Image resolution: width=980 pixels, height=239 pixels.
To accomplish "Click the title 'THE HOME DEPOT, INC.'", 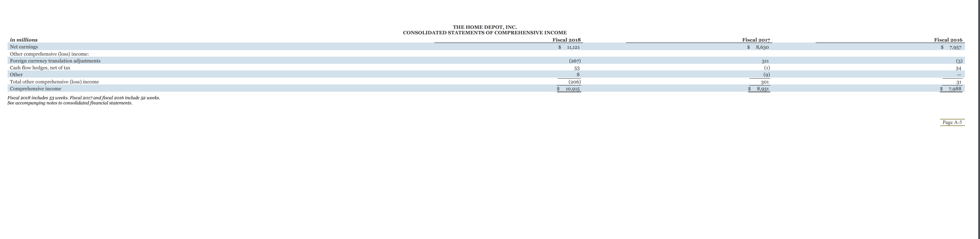I will point(485,27).
